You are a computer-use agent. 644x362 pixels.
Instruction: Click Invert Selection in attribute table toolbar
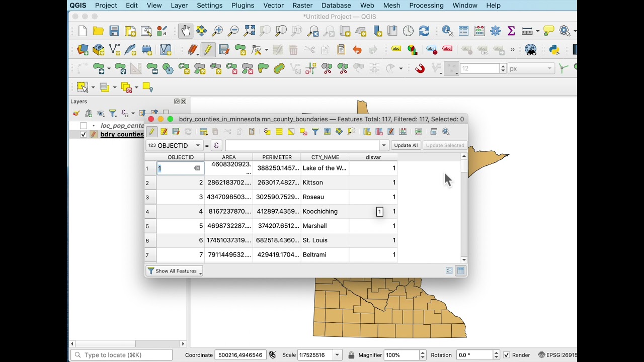pos(291,131)
